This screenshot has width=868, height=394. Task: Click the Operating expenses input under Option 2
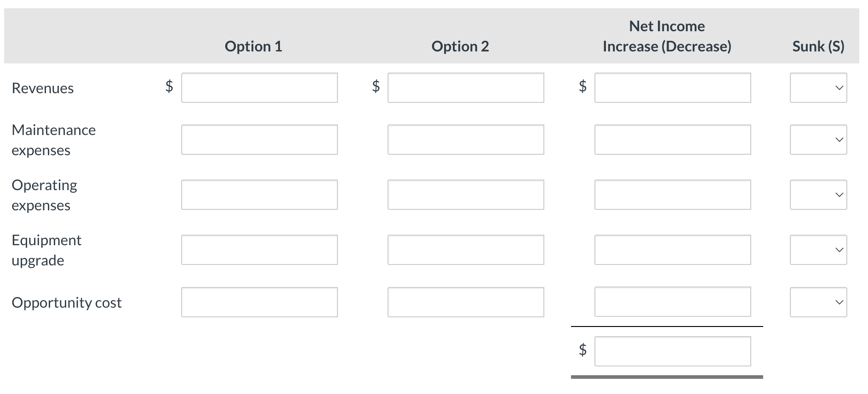coord(465,195)
